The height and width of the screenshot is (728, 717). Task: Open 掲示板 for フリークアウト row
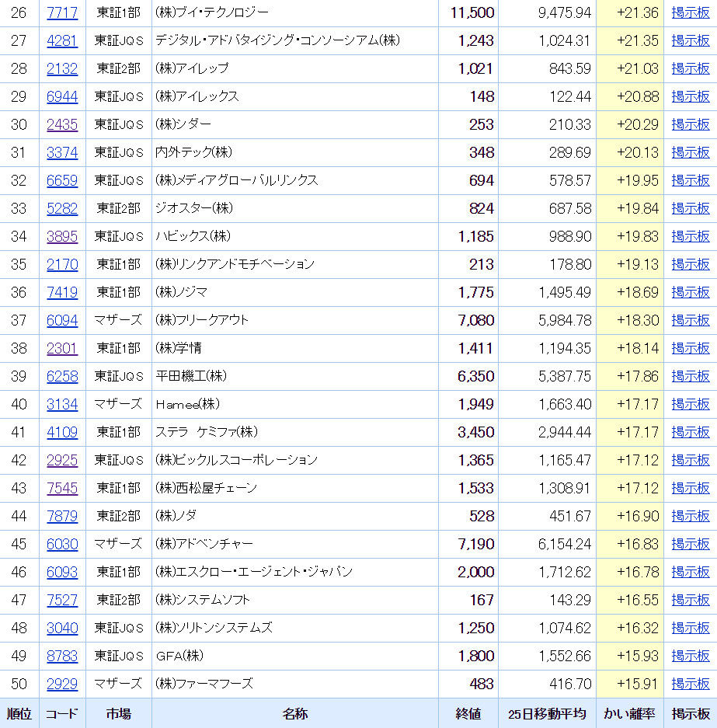[x=691, y=320]
